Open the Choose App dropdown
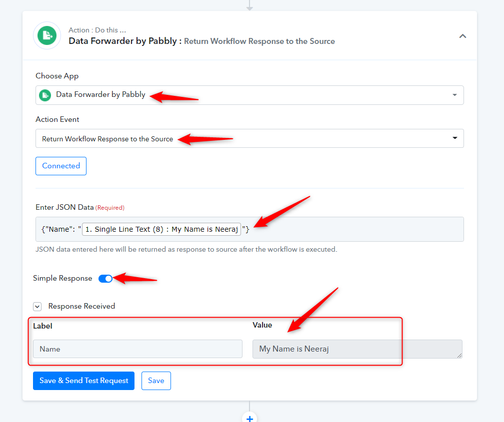 (249, 95)
